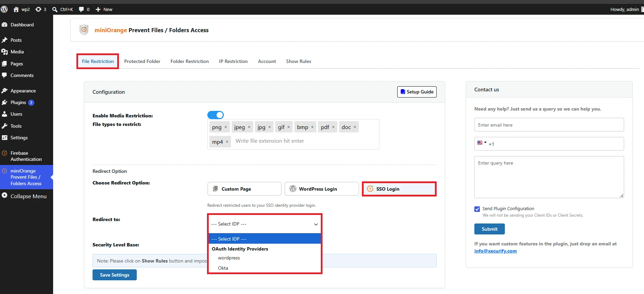Submit the Contact us form
Viewport: 644px width, 294px height.
489,229
